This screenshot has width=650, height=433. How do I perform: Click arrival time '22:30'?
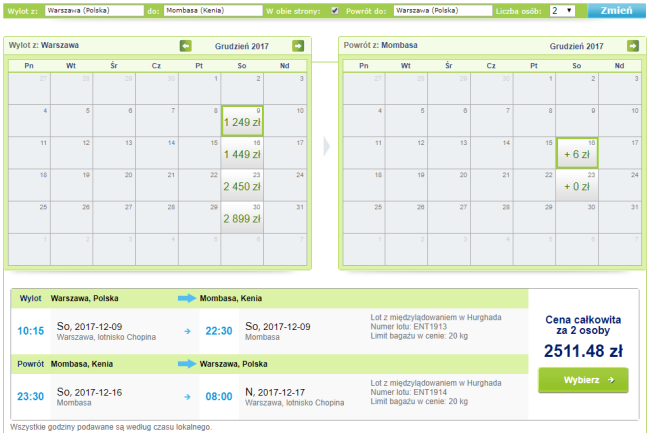[219, 331]
